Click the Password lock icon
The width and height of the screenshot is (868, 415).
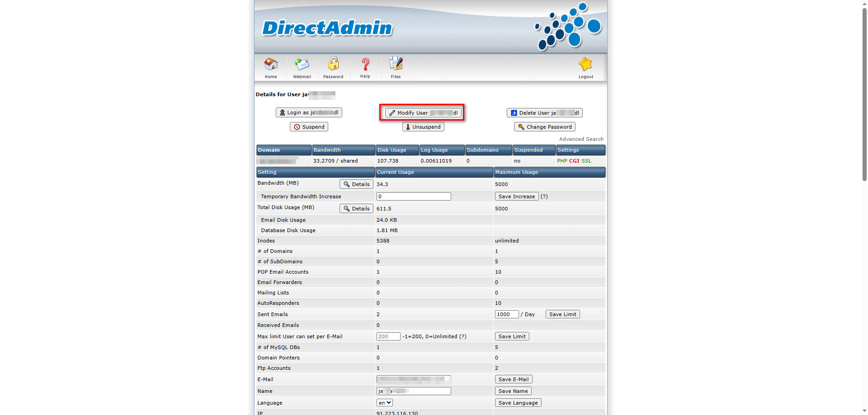point(333,64)
